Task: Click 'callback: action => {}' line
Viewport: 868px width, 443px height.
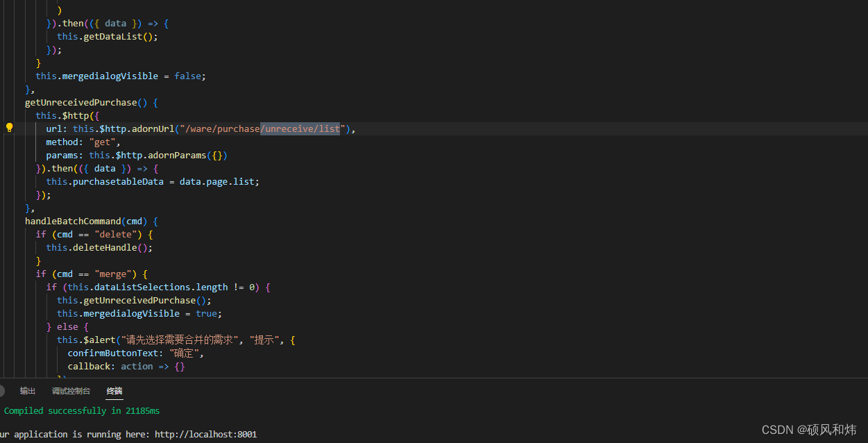Action: [126, 367]
